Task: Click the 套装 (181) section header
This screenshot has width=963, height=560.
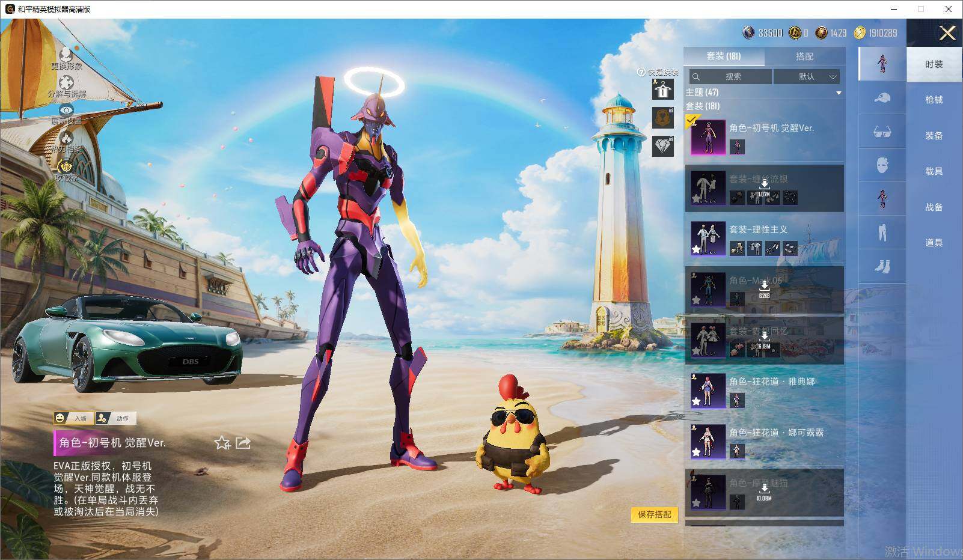Action: (x=703, y=106)
